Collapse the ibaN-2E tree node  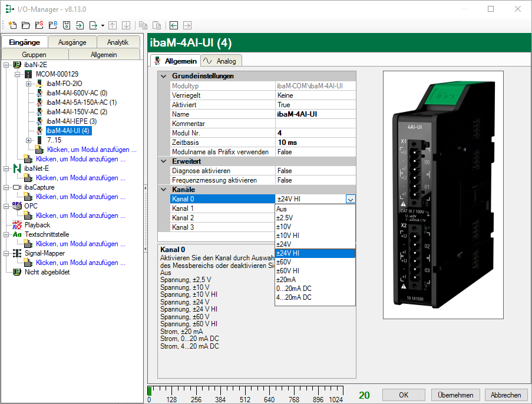click(x=6, y=65)
